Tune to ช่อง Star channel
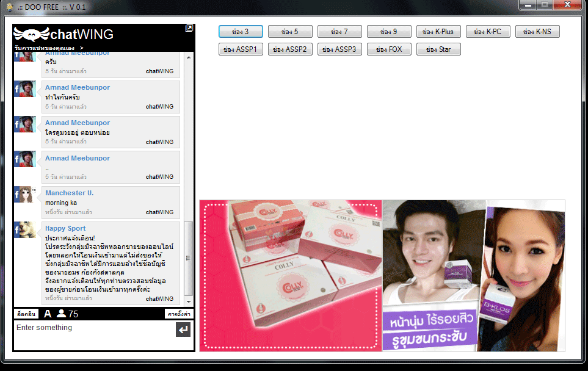This screenshot has height=371, width=588. tap(439, 49)
